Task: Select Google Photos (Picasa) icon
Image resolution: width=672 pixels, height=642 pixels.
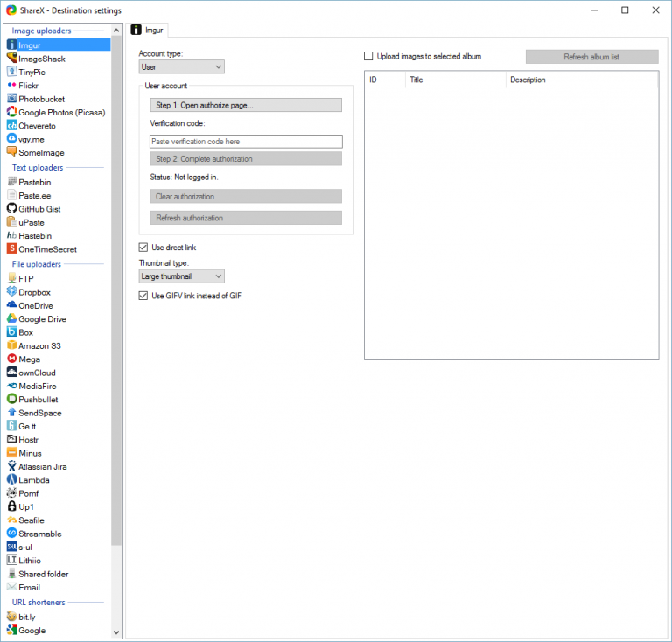Action: click(x=12, y=112)
